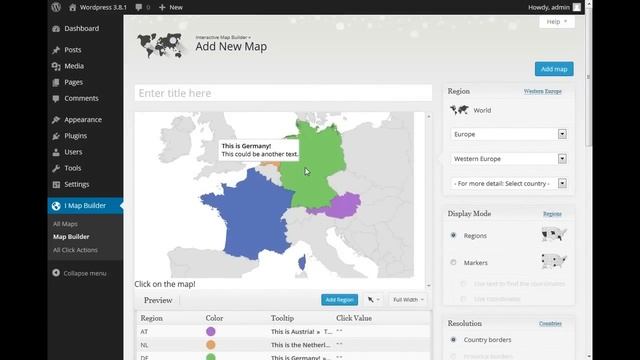Select the dimmed radio under Markers: first option

(463, 284)
